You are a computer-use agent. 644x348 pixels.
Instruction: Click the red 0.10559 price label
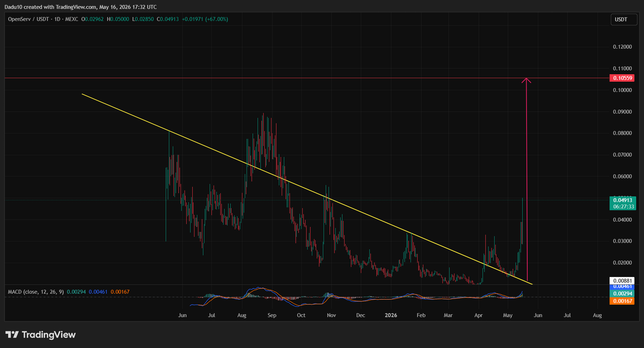623,78
